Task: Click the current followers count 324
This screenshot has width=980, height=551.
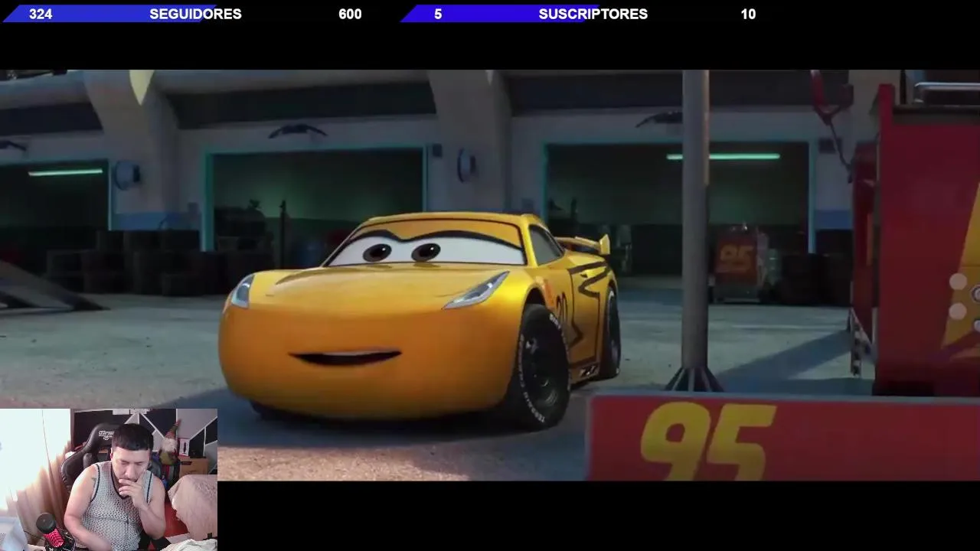Action: click(x=41, y=14)
